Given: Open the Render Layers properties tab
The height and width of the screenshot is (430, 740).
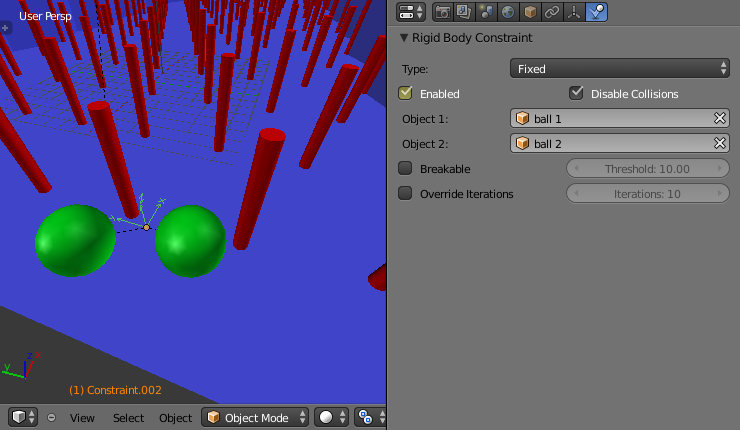Looking at the screenshot, I should pyautogui.click(x=464, y=12).
